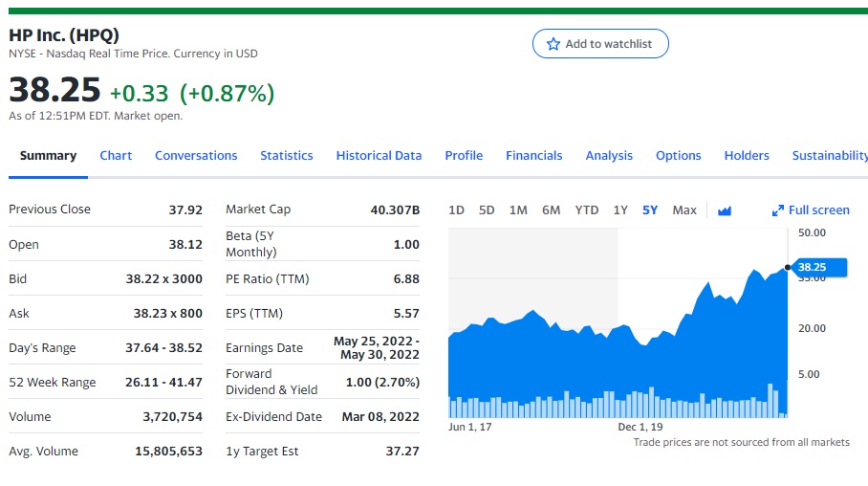Click the Full screen link
The width and height of the screenshot is (868, 486).
click(818, 210)
